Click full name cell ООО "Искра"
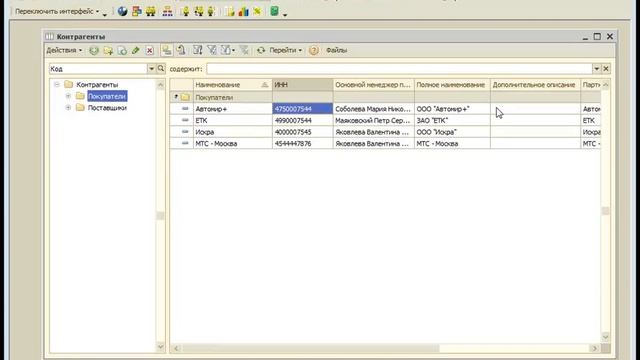The image size is (640, 360). (x=452, y=132)
